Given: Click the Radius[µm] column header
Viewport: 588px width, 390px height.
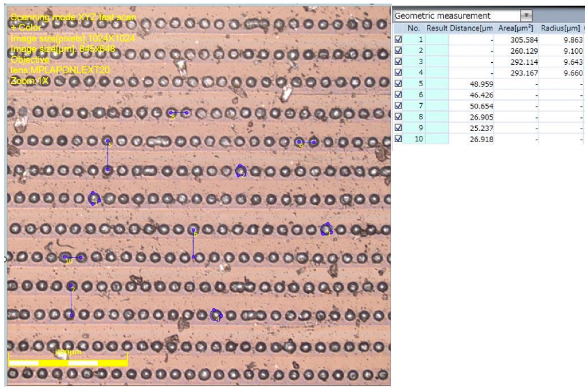Looking at the screenshot, I should pyautogui.click(x=560, y=28).
